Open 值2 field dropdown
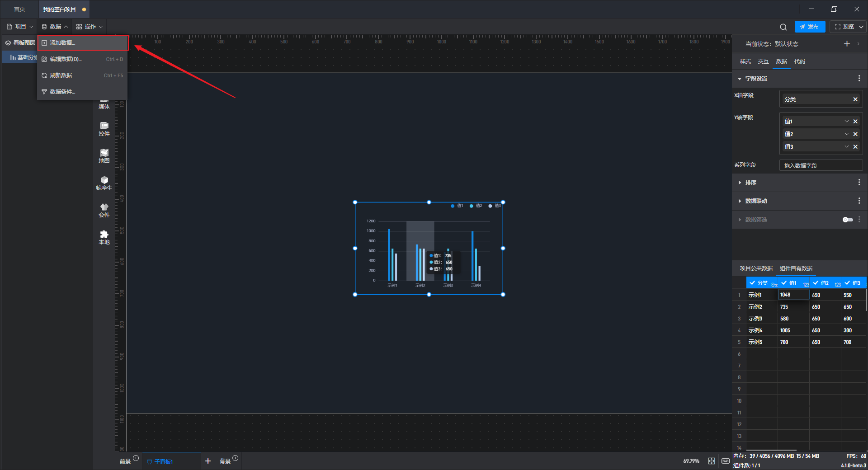868x470 pixels. (x=847, y=134)
